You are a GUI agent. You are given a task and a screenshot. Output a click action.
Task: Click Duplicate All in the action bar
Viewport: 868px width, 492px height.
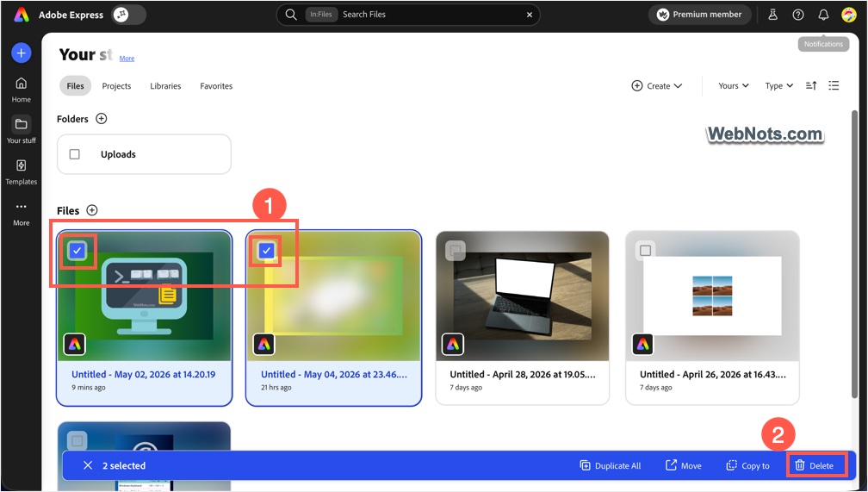pos(610,465)
